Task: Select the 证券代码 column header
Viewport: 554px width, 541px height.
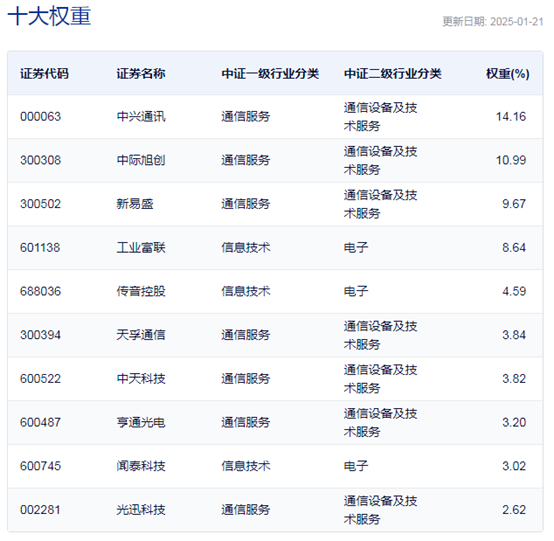Action: pos(45,73)
